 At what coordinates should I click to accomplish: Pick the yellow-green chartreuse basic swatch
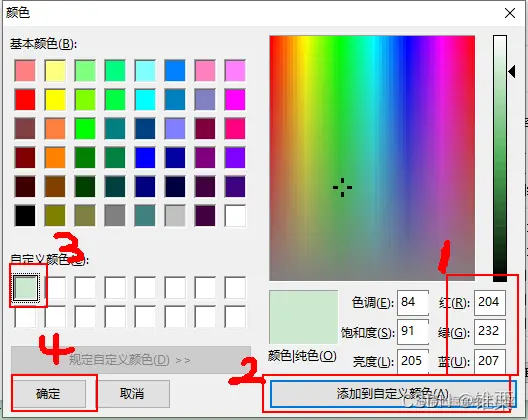(85, 99)
